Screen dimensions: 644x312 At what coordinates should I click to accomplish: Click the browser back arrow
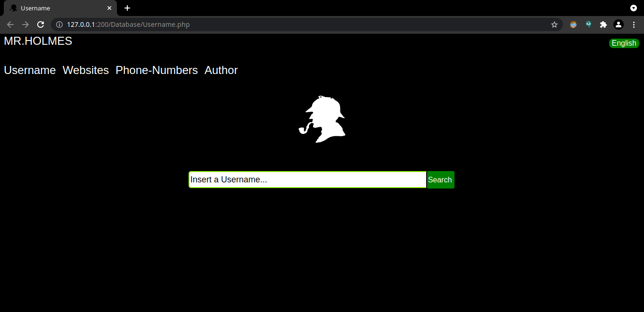tap(10, 25)
